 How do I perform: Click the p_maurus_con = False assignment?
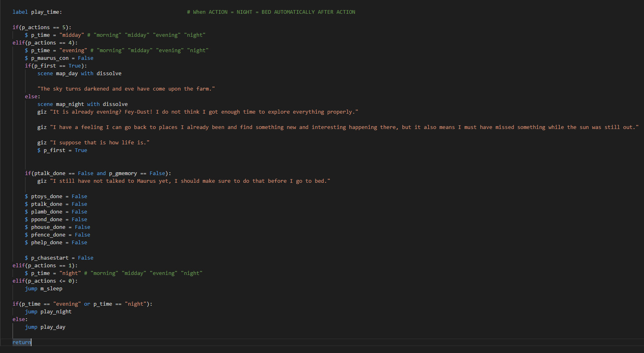click(x=59, y=58)
